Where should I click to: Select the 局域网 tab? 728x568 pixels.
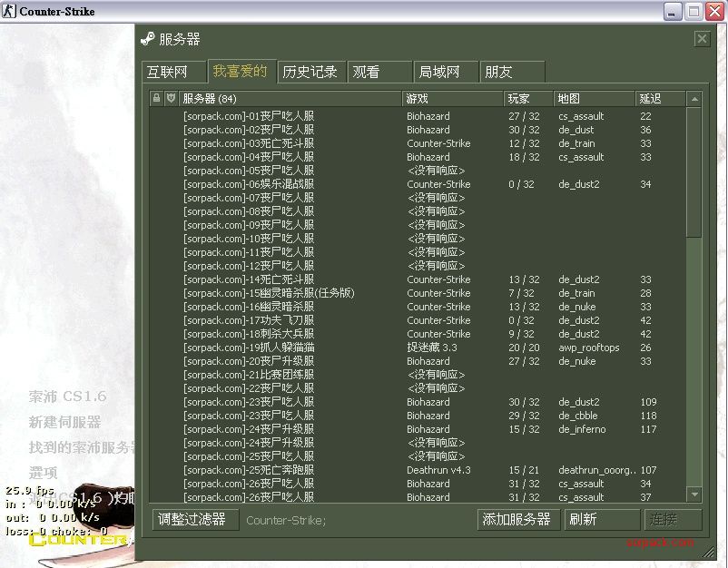(x=438, y=72)
